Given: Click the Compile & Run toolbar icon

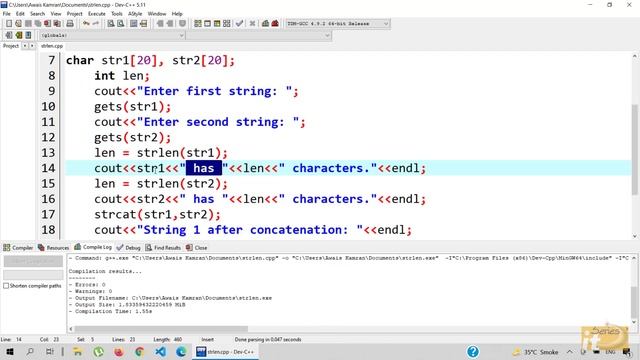Looking at the screenshot, I should tap(217, 24).
